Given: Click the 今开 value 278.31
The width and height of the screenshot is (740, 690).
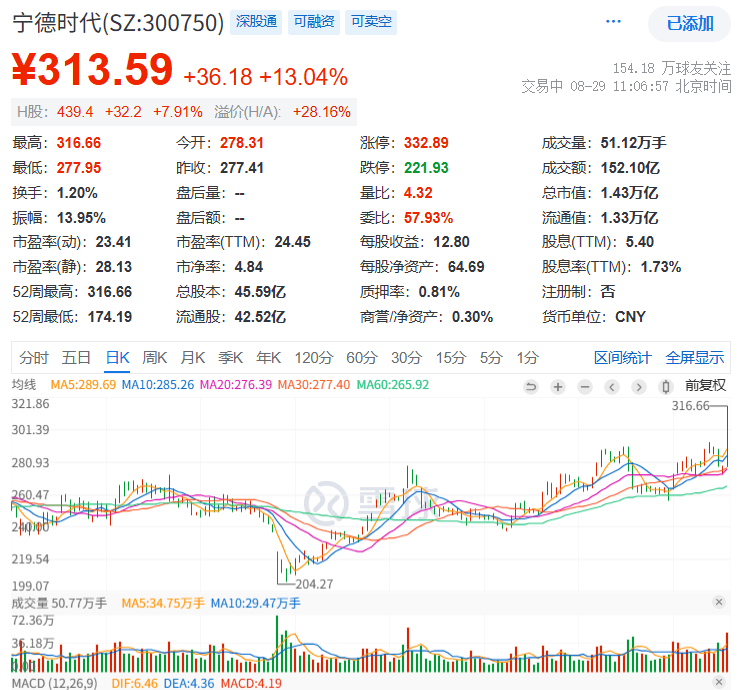Looking at the screenshot, I should tap(242, 143).
